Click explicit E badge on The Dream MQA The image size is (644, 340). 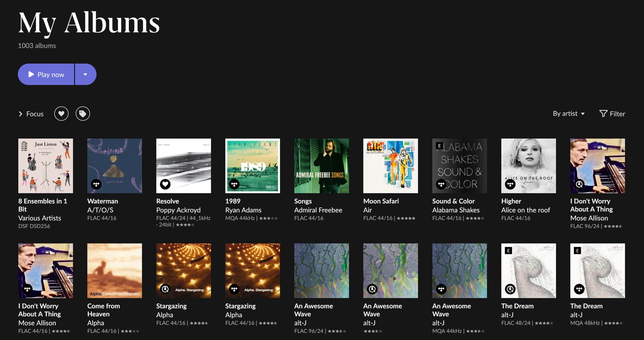pos(577,251)
